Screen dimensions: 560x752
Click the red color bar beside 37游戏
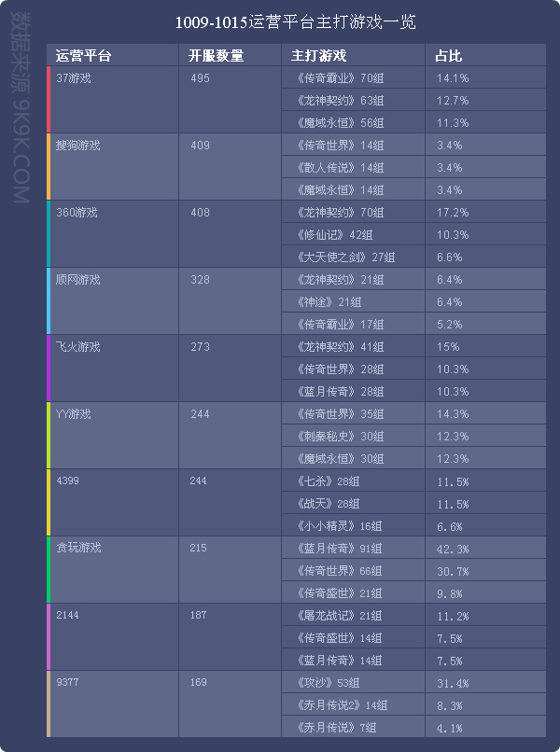point(49,100)
